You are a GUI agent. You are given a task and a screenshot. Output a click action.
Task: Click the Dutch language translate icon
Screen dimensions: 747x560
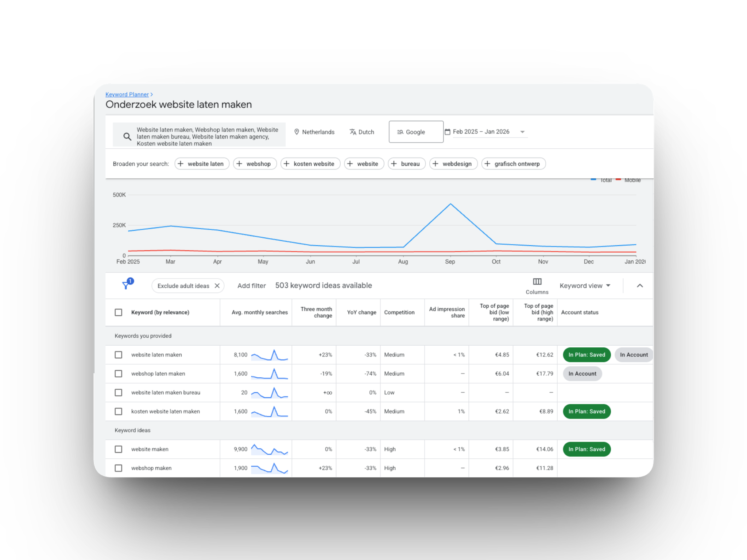tap(353, 132)
